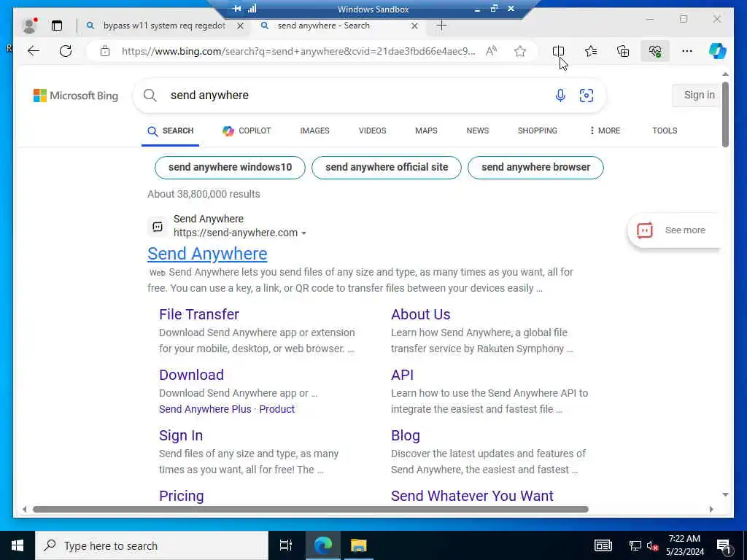This screenshot has height=560, width=747.
Task: Click the magnifier icon in Bing search box
Action: [150, 96]
